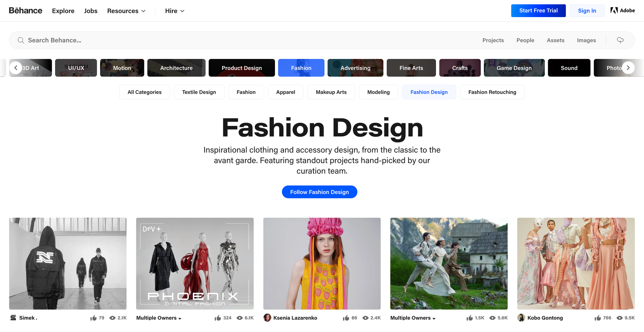Open the Jobs menu item

90,11
